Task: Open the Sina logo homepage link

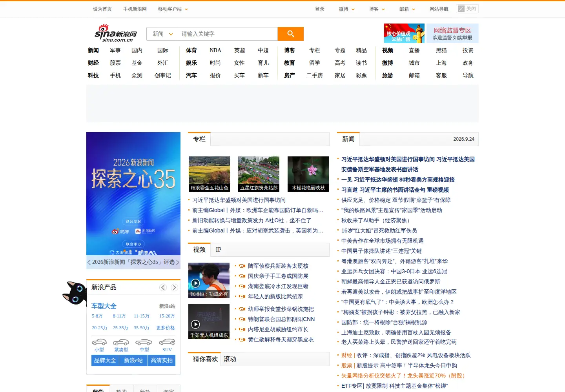Action: pos(116,33)
